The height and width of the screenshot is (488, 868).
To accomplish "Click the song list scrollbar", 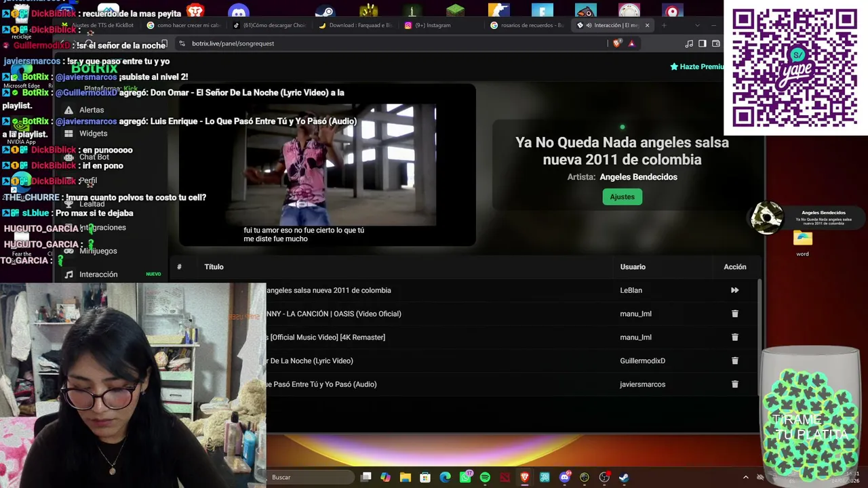I will 759,337.
